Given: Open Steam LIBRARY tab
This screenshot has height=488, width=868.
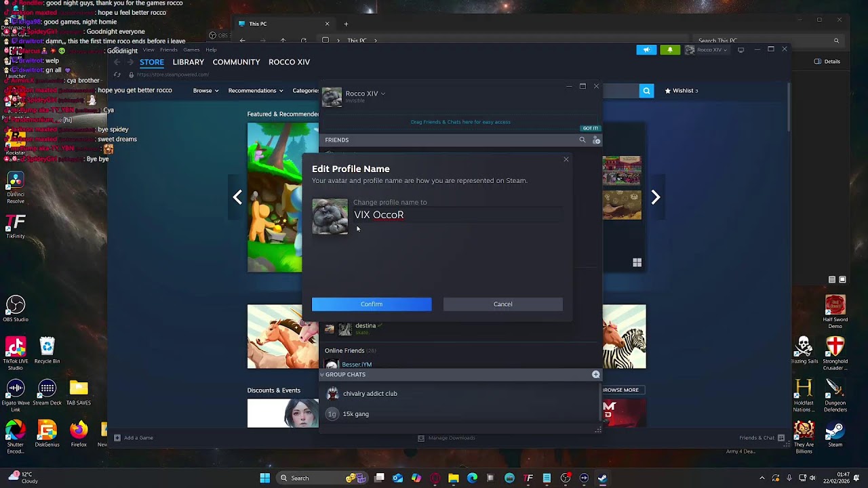Looking at the screenshot, I should pyautogui.click(x=189, y=62).
